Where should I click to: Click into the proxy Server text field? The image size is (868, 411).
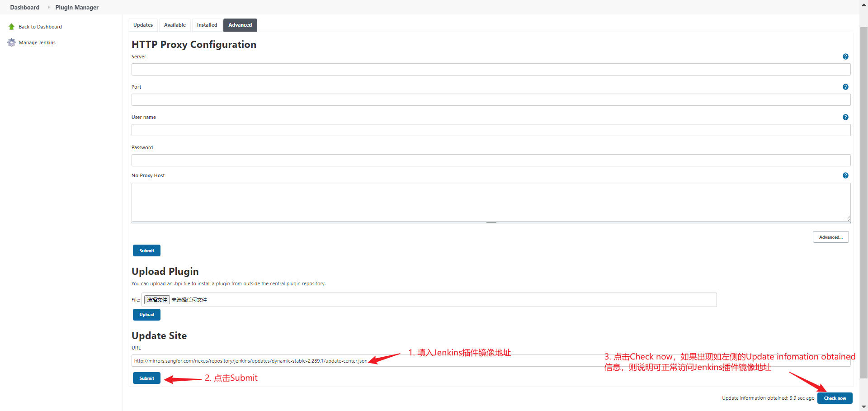(x=491, y=70)
